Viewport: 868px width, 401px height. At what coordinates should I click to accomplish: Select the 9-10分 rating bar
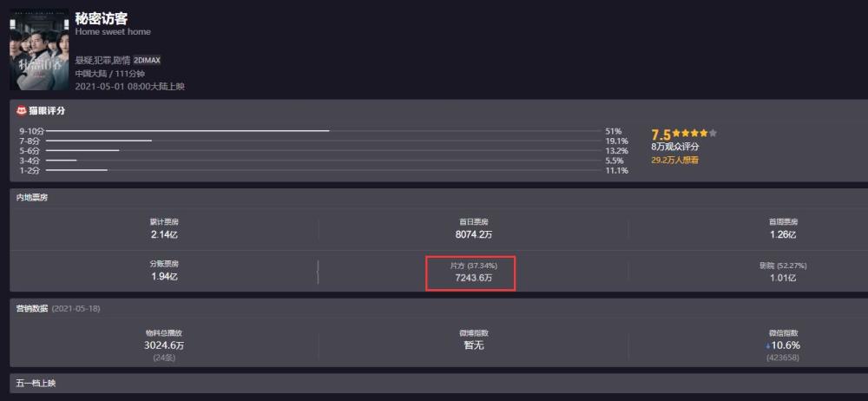click(x=187, y=130)
